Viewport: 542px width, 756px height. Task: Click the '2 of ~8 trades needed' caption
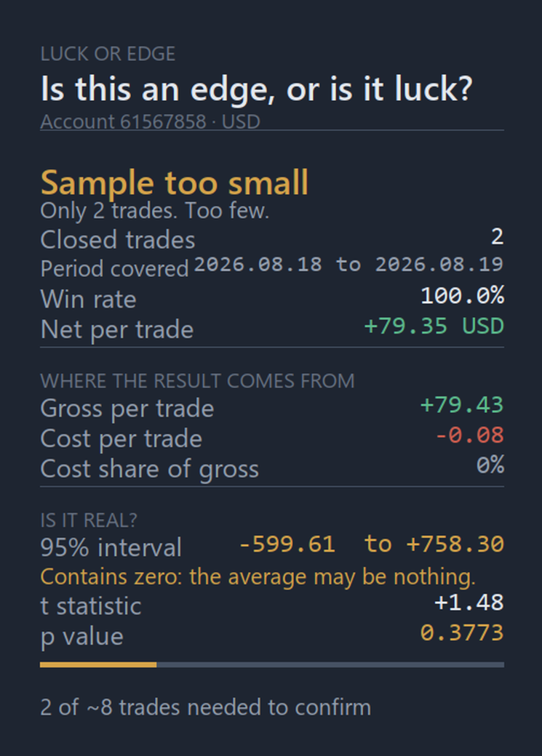pyautogui.click(x=206, y=707)
